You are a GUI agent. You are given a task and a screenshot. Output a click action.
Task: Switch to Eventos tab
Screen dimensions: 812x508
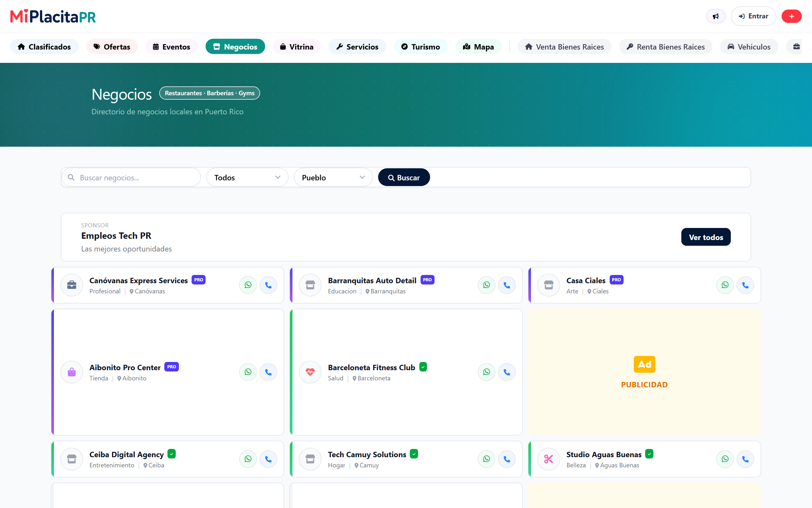(x=172, y=47)
